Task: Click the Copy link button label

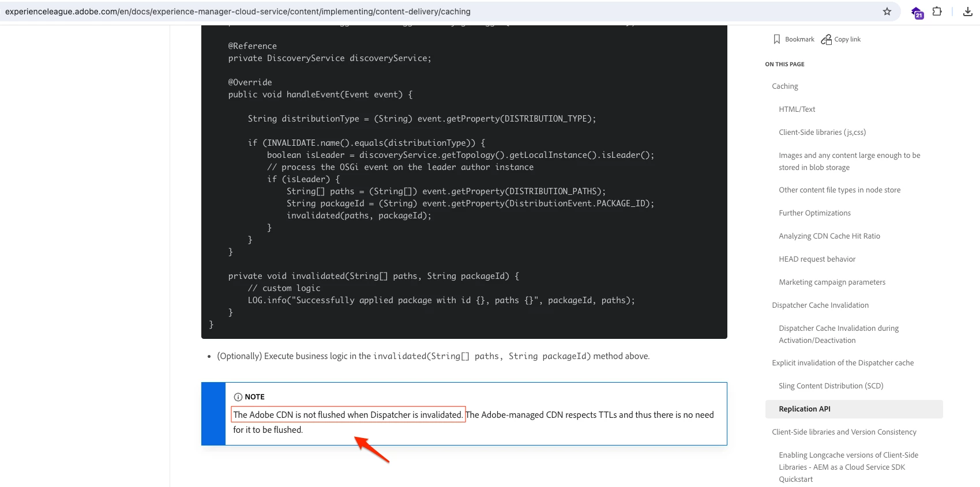Action: [x=847, y=39]
